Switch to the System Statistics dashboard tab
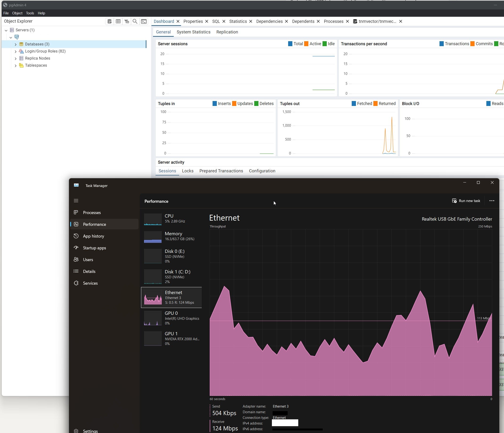 tap(193, 32)
